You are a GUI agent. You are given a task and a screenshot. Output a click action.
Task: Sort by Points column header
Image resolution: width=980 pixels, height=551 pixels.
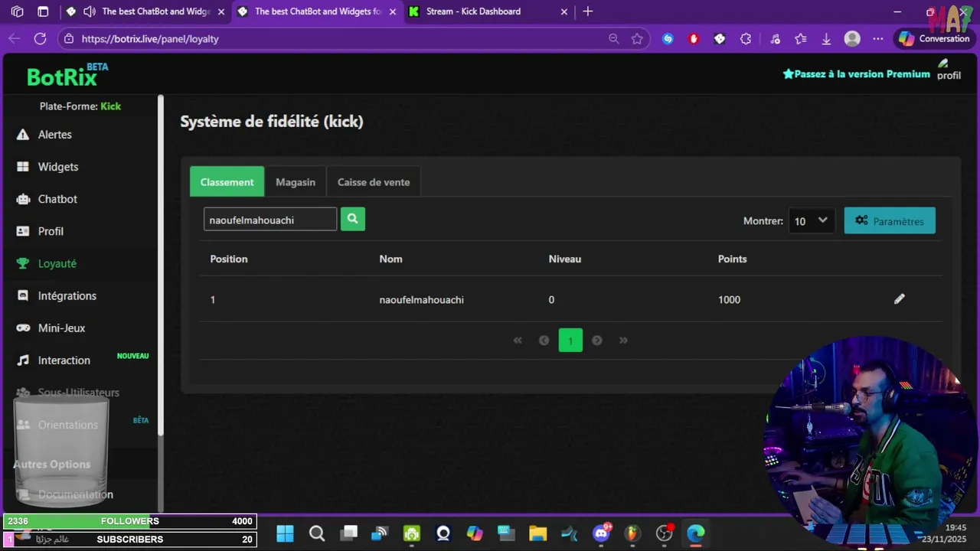pos(732,259)
